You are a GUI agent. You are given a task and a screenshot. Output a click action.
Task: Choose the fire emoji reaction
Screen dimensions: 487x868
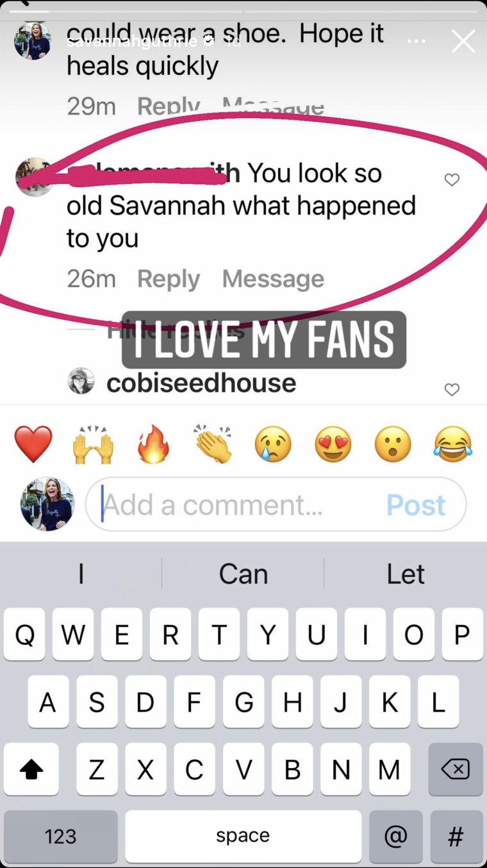154,444
